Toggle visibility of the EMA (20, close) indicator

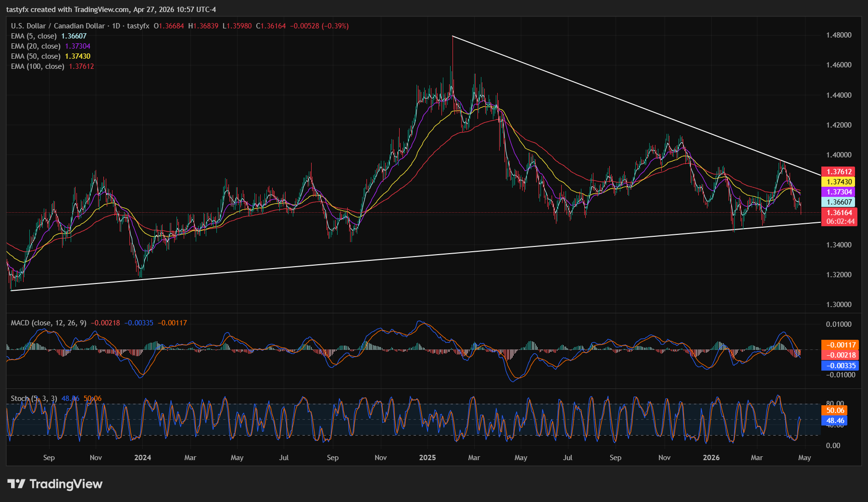click(36, 46)
